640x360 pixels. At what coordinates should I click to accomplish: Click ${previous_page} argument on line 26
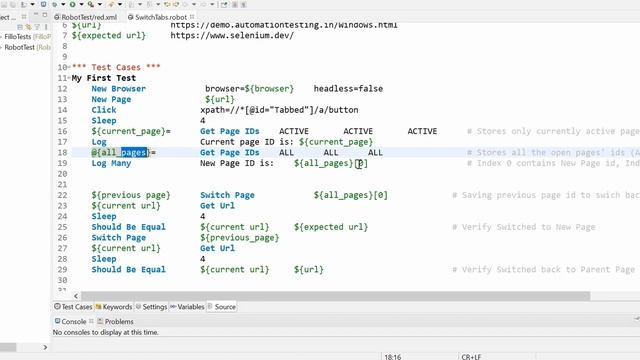[x=240, y=238]
